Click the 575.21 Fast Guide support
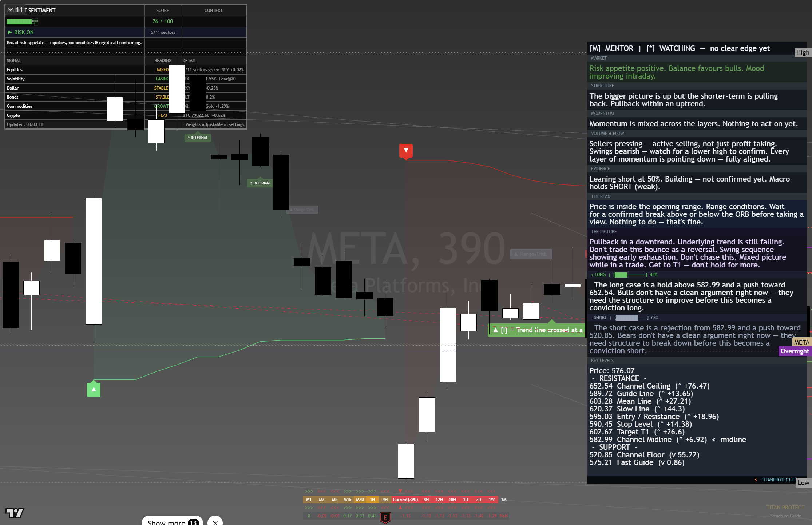Viewport: 812px width, 525px height. pyautogui.click(x=637, y=462)
